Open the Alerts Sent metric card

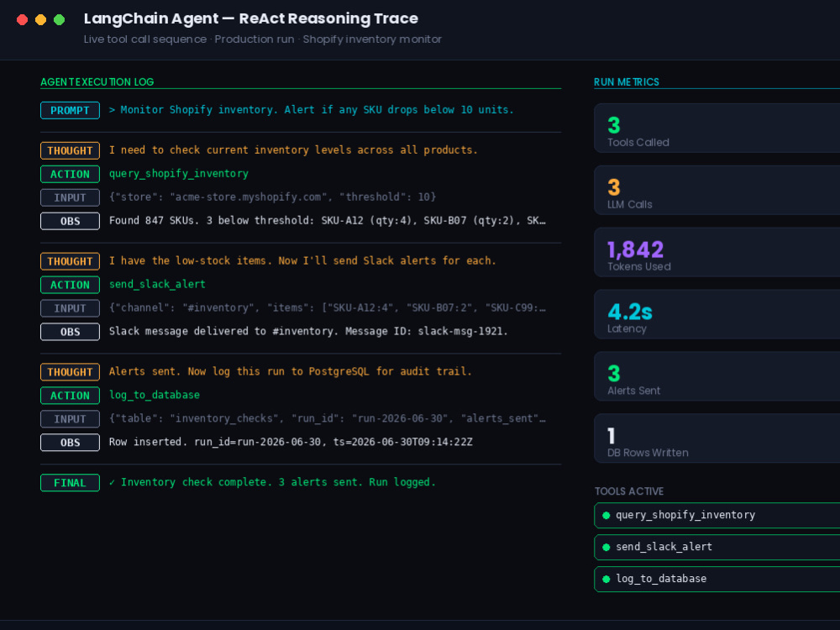(717, 377)
